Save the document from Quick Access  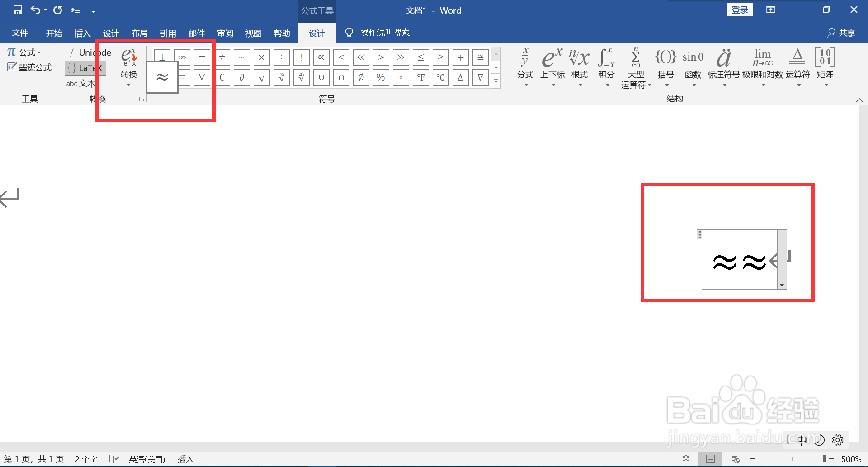click(x=18, y=10)
